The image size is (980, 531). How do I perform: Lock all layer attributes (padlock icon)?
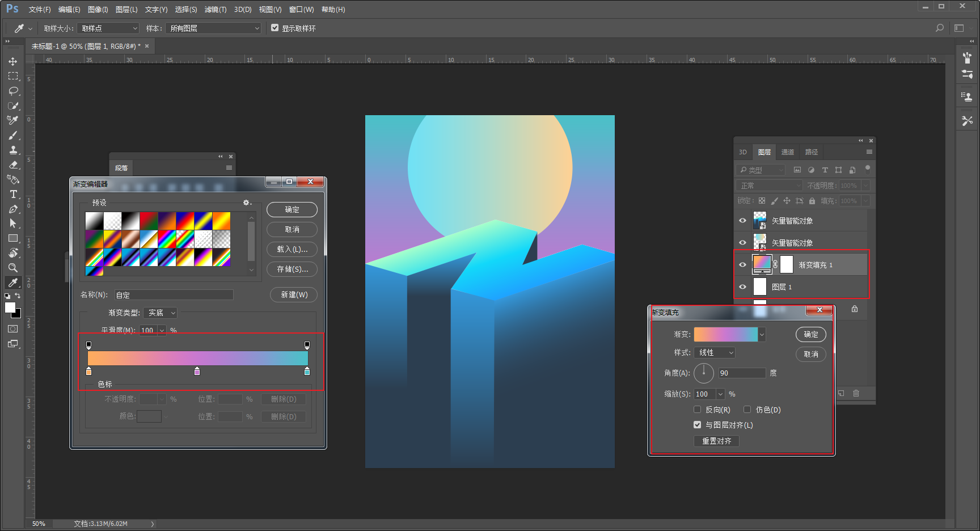[x=812, y=201]
